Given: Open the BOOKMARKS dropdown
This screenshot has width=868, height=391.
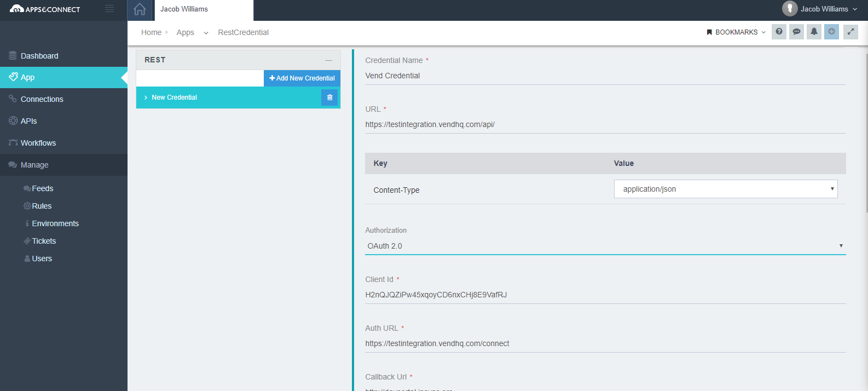Looking at the screenshot, I should click(736, 32).
